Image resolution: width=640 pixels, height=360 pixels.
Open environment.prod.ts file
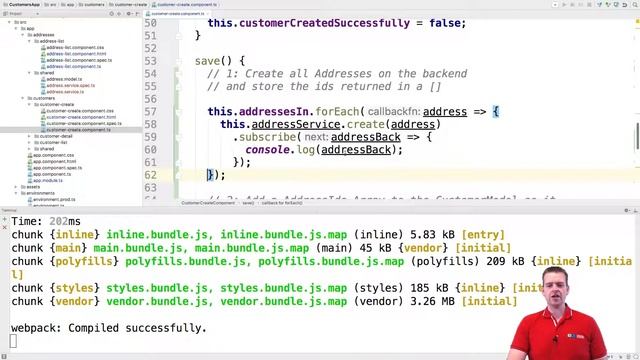click(x=51, y=200)
